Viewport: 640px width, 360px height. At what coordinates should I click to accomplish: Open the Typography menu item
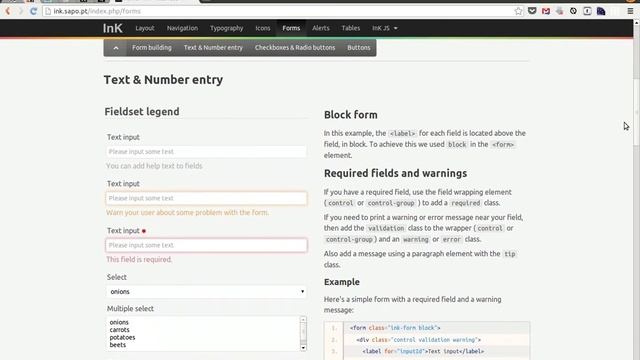[227, 28]
